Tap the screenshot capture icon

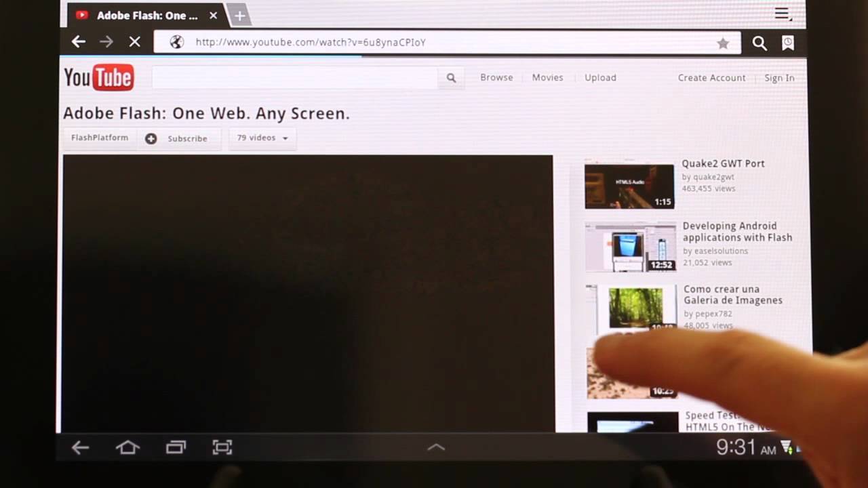point(222,447)
